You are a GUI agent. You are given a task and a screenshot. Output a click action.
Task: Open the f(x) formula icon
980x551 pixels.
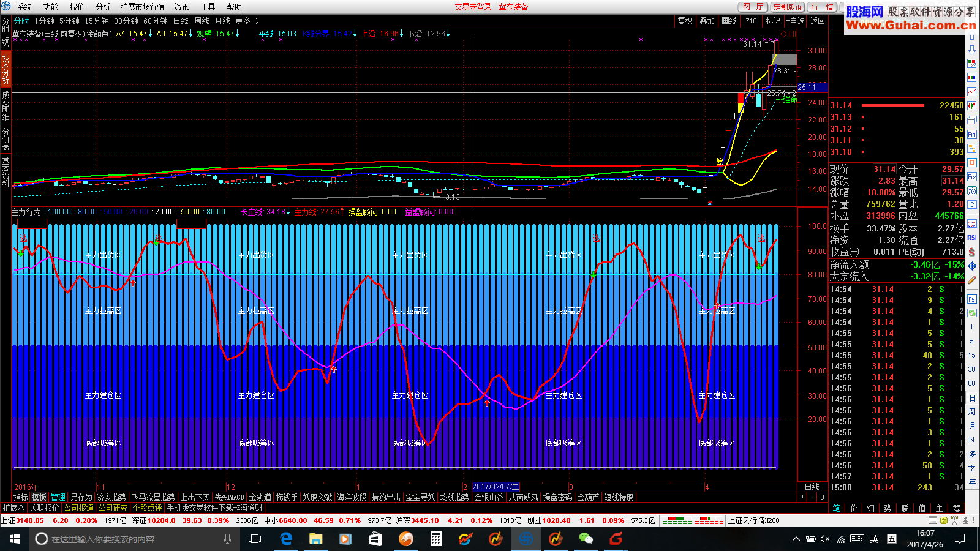click(x=972, y=190)
